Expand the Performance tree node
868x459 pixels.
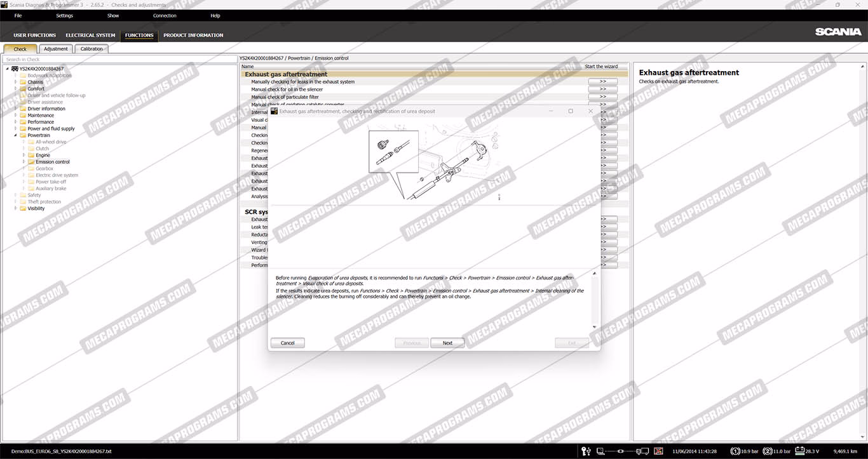click(x=16, y=122)
